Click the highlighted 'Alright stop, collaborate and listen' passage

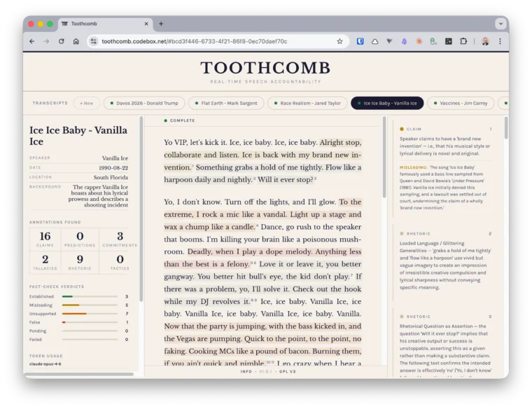tap(262, 155)
